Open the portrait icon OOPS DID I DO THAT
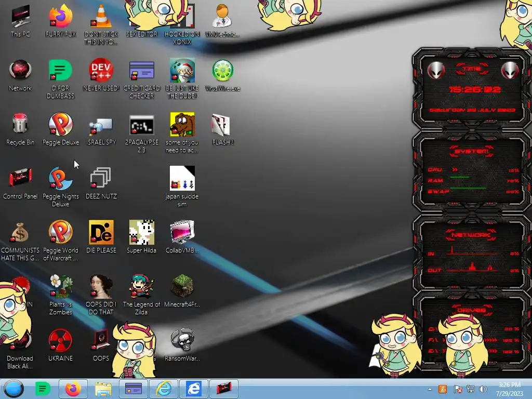This screenshot has height=399, width=532. pyautogui.click(x=101, y=295)
